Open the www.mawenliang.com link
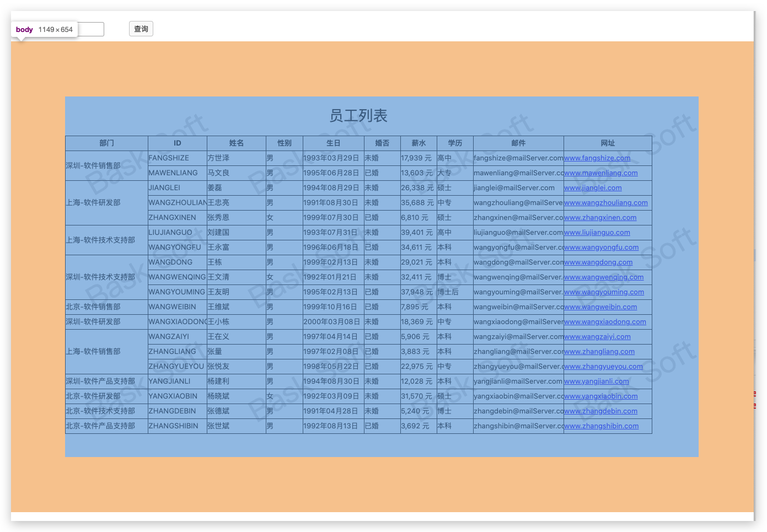This screenshot has height=532, width=767. pos(601,173)
